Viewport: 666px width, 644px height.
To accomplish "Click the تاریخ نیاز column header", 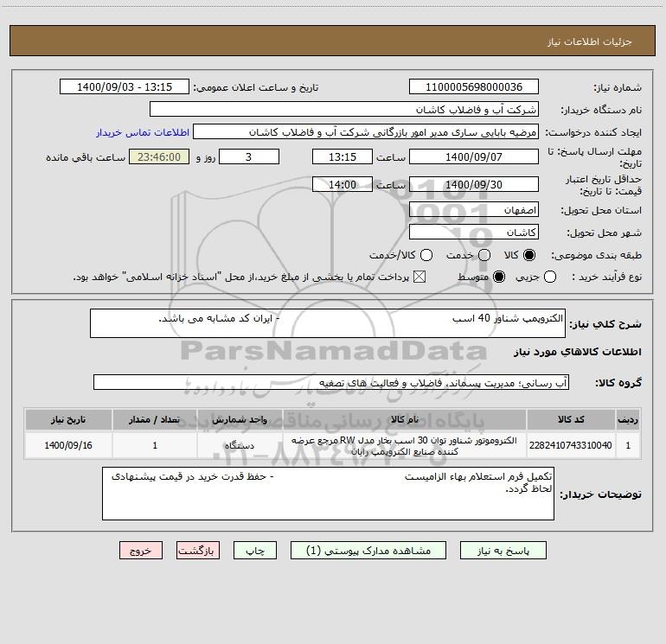I will (68, 420).
